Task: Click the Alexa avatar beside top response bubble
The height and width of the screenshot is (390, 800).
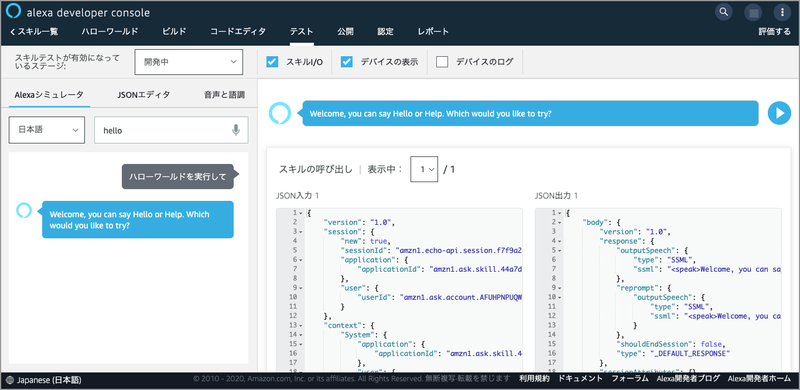Action: point(280,113)
